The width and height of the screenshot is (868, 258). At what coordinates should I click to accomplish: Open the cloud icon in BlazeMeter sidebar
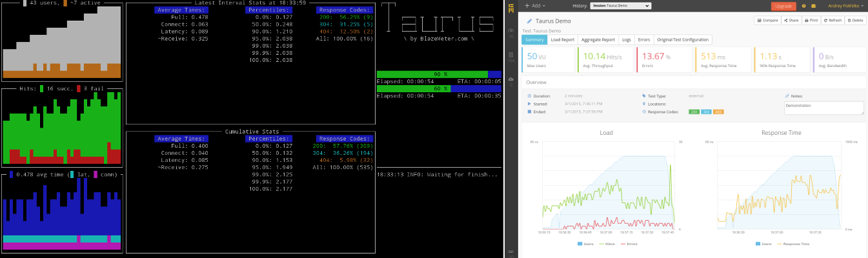pyautogui.click(x=510, y=80)
